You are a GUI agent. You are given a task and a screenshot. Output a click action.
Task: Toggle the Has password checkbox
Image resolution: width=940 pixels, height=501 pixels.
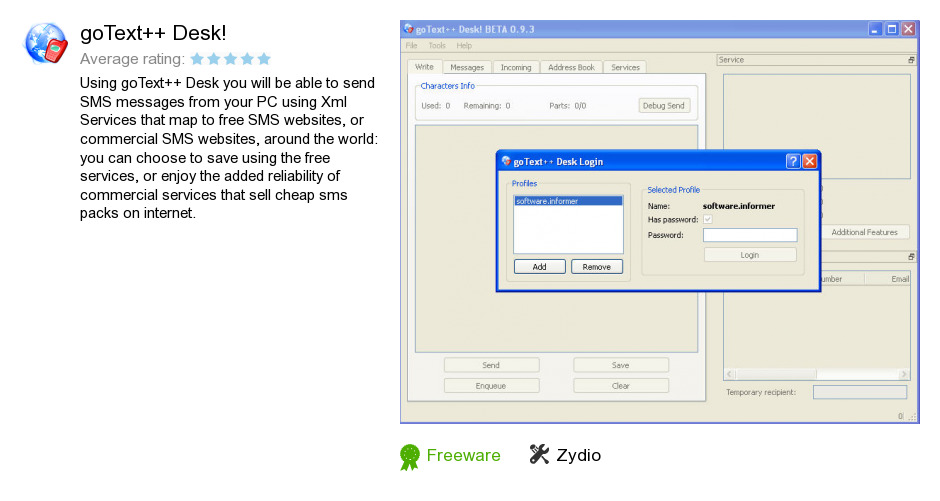pyautogui.click(x=707, y=219)
